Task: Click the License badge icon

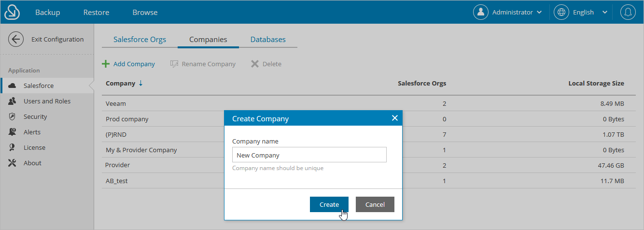Action: 13,148
